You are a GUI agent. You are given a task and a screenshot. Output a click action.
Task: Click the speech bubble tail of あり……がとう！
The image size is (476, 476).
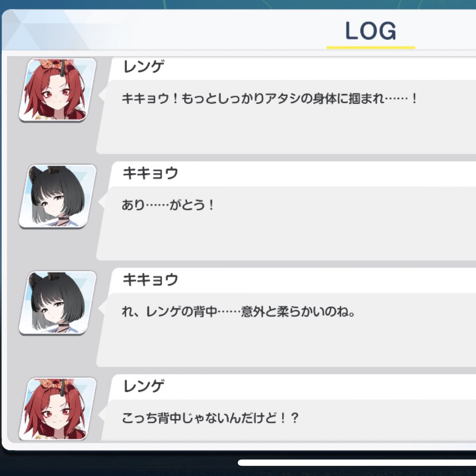[103, 201]
